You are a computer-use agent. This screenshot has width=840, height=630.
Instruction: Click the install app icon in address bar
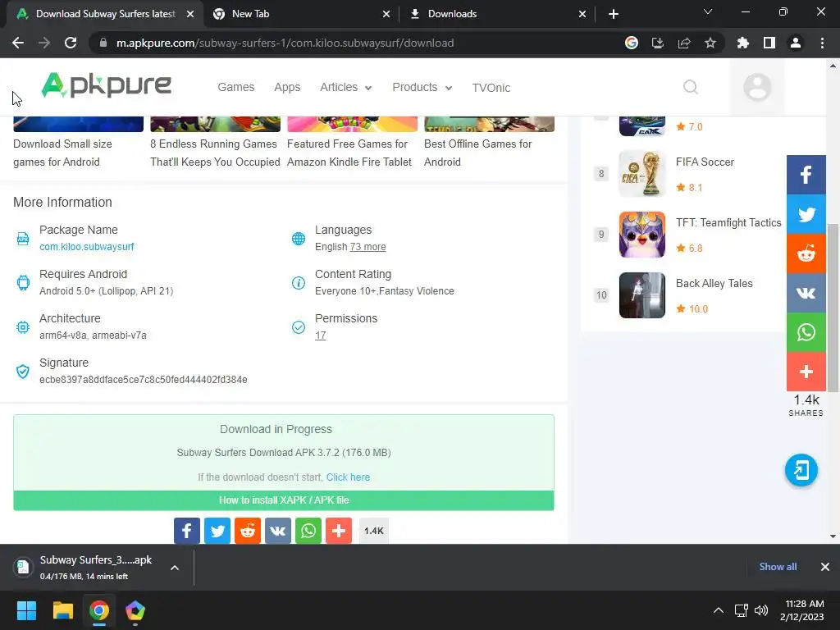click(x=658, y=43)
